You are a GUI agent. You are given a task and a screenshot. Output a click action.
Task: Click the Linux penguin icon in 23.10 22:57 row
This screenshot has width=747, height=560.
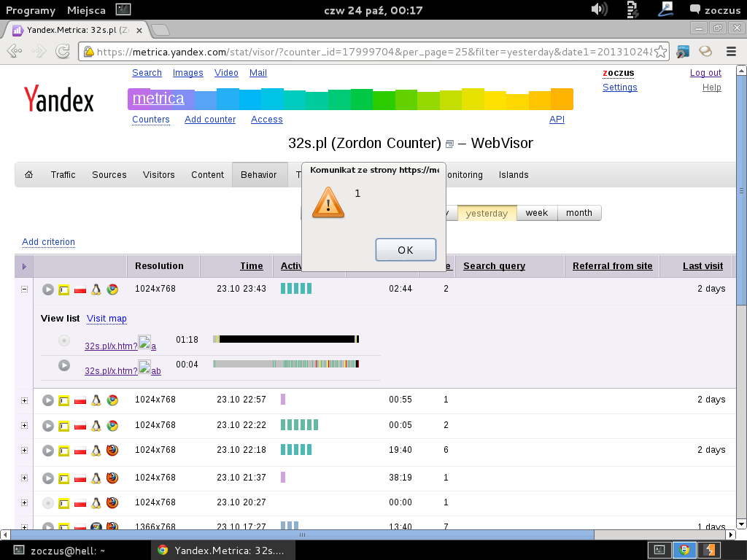(96, 400)
